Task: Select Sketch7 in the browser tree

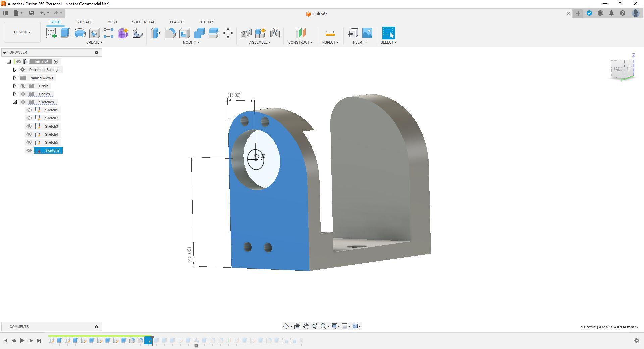Action: pos(52,150)
